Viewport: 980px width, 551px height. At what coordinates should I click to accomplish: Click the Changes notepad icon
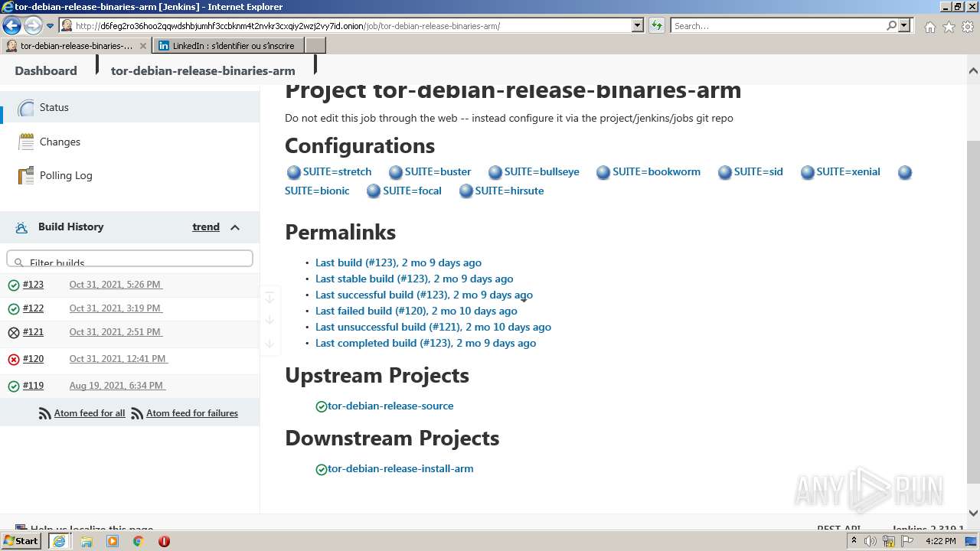tap(26, 142)
